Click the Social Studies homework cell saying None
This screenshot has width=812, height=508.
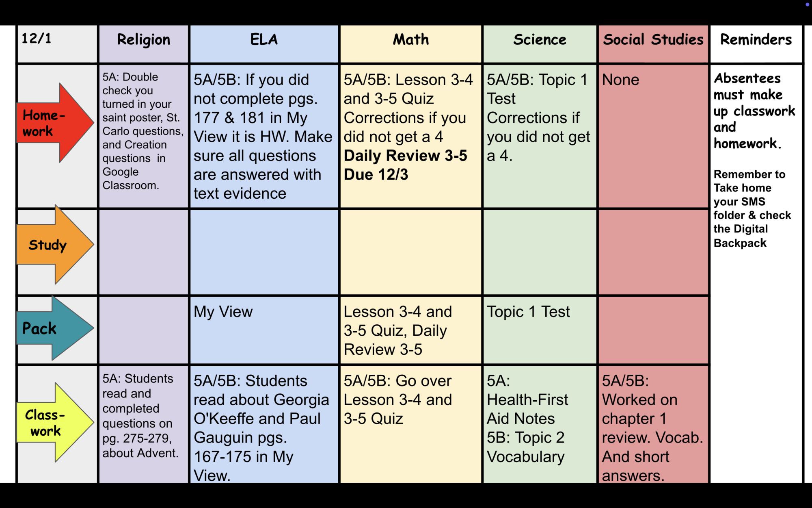(x=620, y=80)
